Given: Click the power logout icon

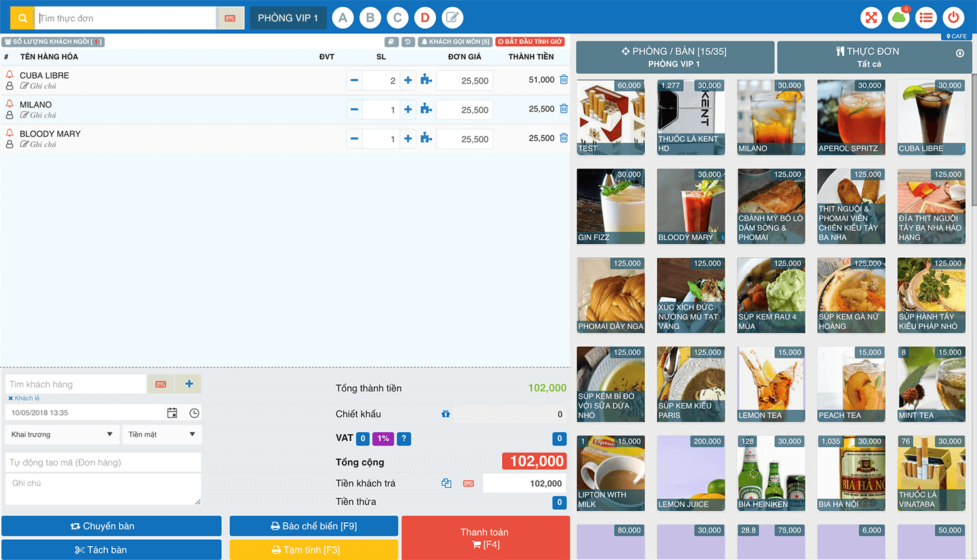Looking at the screenshot, I should 953,18.
